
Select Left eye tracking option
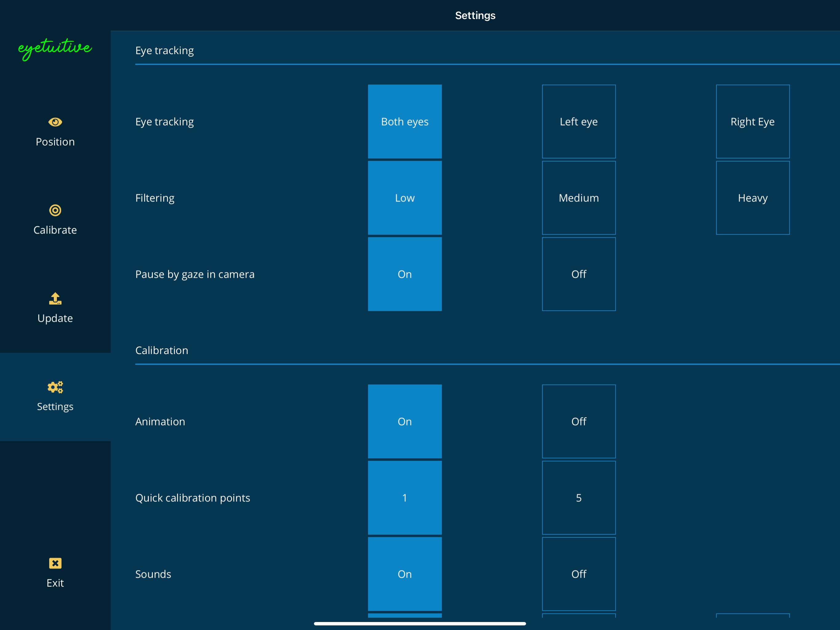[578, 122]
